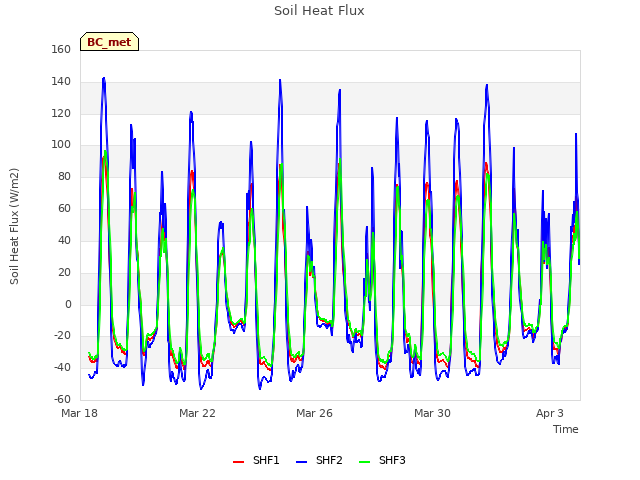Click the 160 y-axis tick label
Screen dimensions: 640x480
click(61, 49)
